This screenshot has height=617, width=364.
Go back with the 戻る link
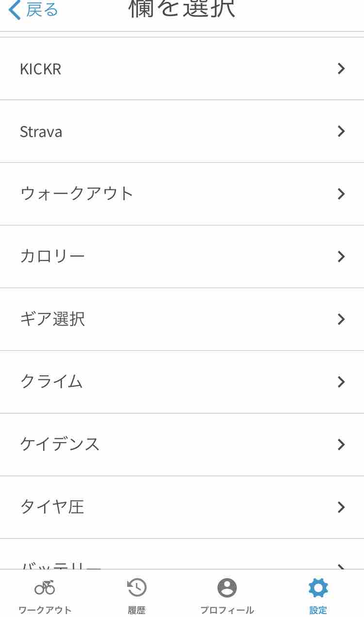pyautogui.click(x=42, y=9)
